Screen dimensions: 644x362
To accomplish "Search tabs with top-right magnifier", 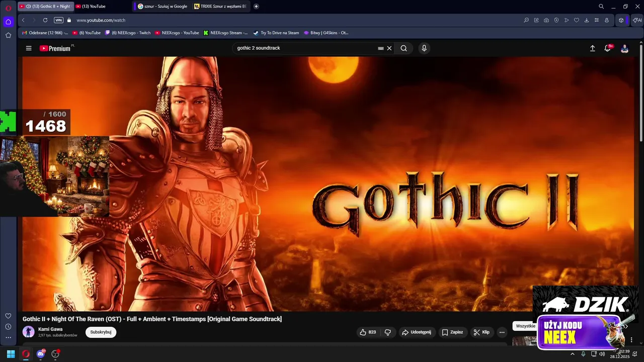I will [601, 7].
